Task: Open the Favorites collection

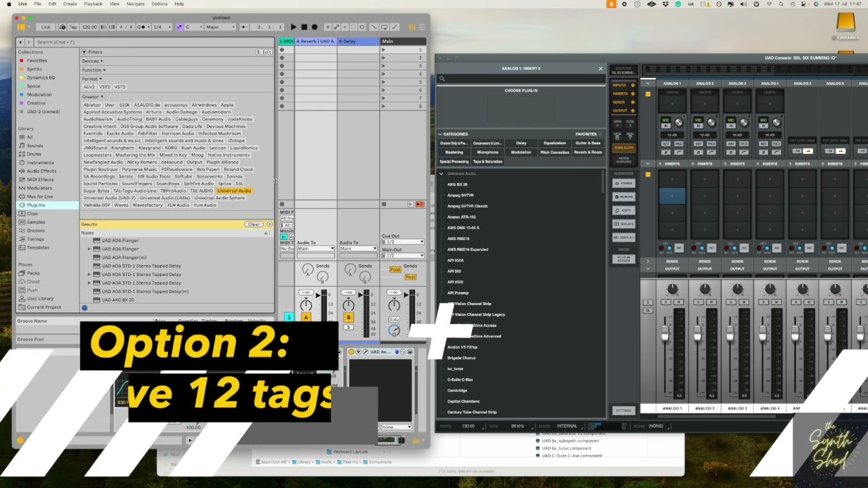Action: pyautogui.click(x=37, y=60)
